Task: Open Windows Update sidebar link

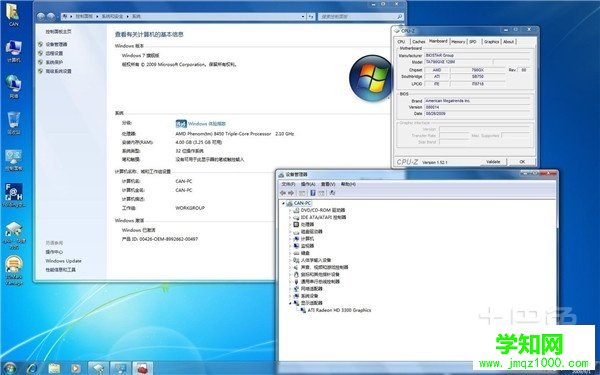Action: click(x=63, y=261)
